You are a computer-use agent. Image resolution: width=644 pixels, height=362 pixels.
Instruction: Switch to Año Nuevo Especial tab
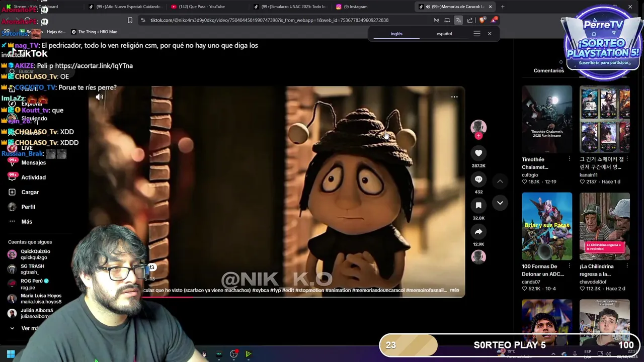coord(124,7)
